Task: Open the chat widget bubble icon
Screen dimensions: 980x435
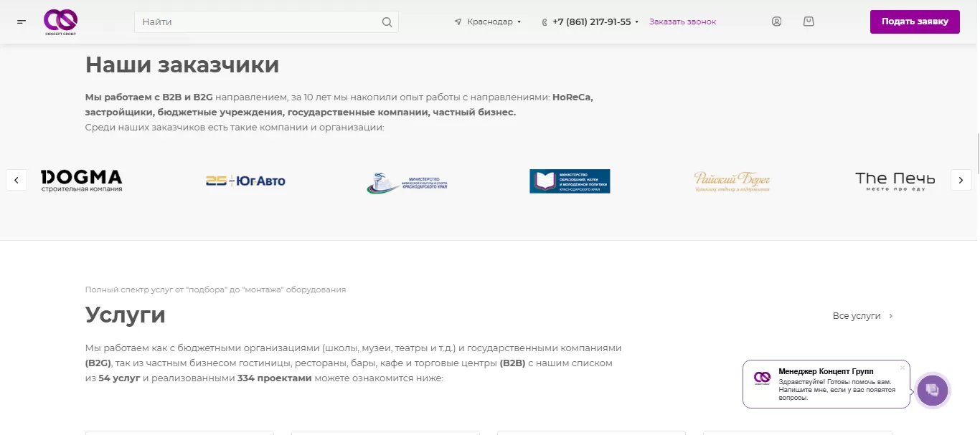Action: point(933,391)
